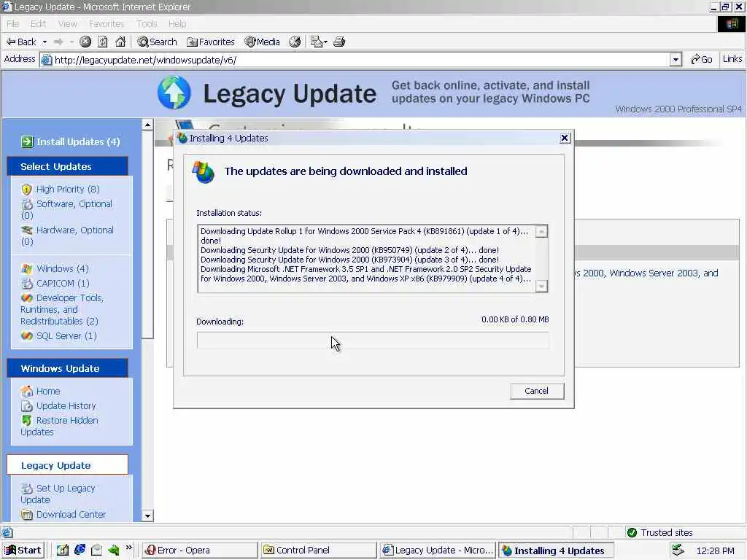Screen dimensions: 747x560
Task: Launch Outlook Express from quick launch
Action: [97, 550]
